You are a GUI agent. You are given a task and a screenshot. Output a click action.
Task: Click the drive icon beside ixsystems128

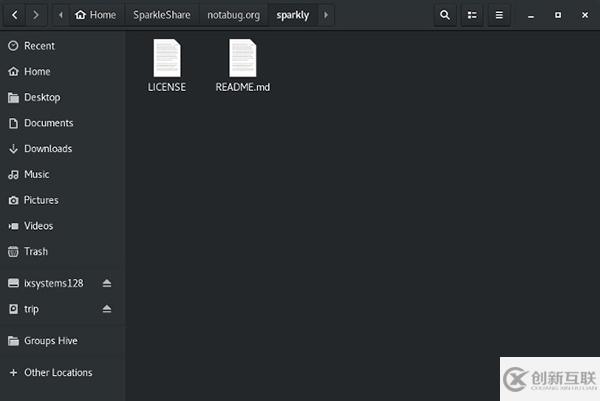[x=13, y=283]
